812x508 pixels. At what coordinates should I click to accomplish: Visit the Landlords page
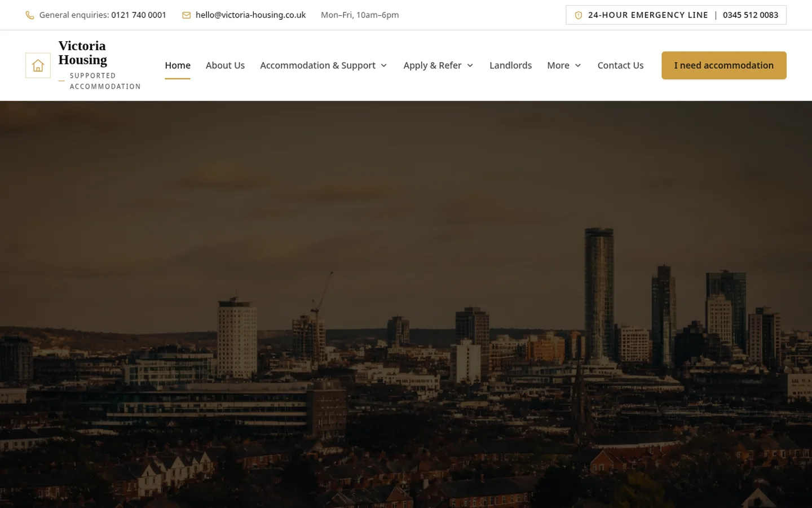coord(510,65)
